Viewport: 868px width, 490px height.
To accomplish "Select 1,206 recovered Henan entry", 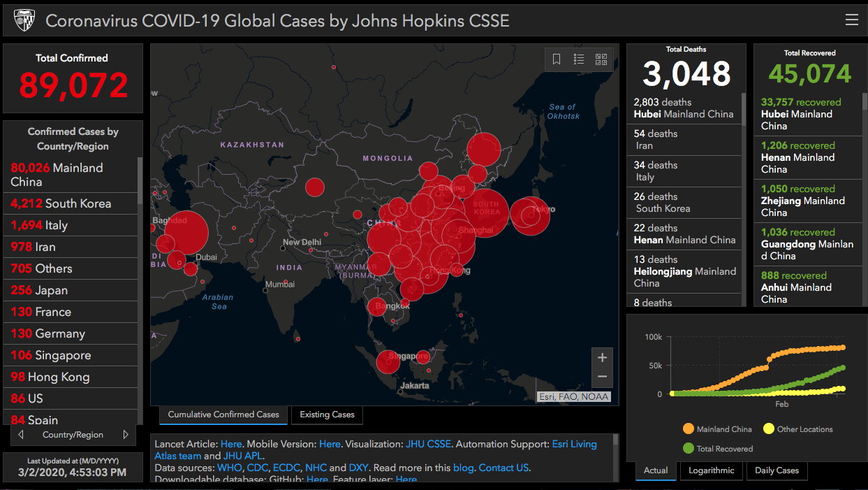I will click(808, 157).
